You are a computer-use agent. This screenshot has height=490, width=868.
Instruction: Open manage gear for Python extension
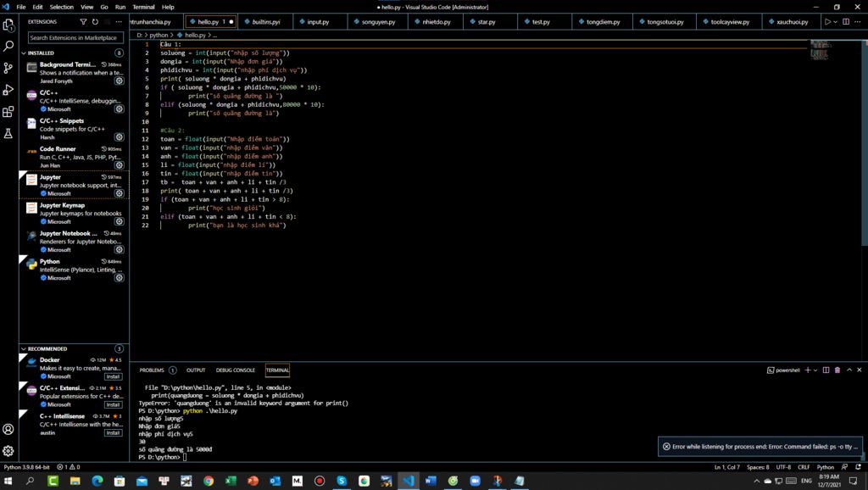[x=119, y=278]
